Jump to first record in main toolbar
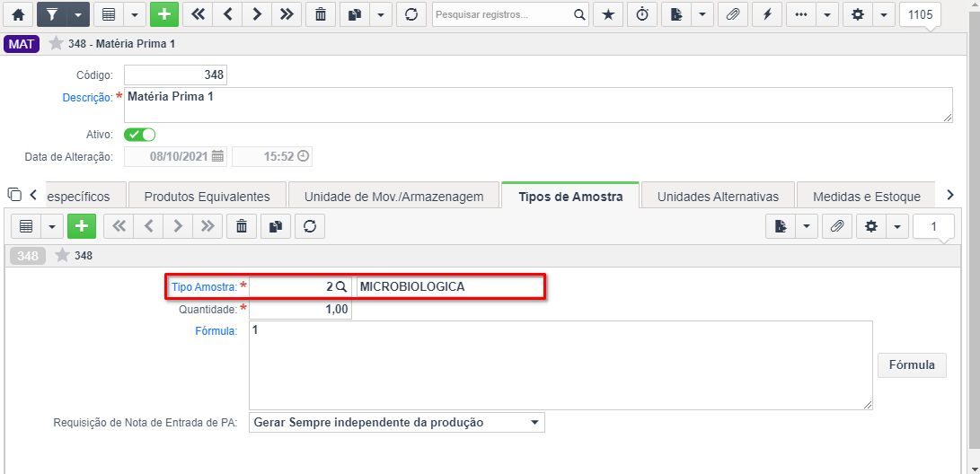This screenshot has width=980, height=474. point(198,15)
